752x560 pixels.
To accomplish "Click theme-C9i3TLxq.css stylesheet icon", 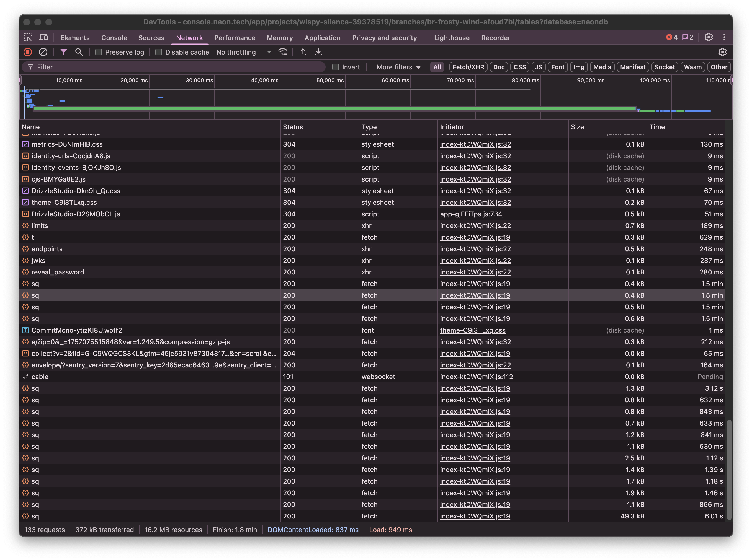I will (25, 202).
